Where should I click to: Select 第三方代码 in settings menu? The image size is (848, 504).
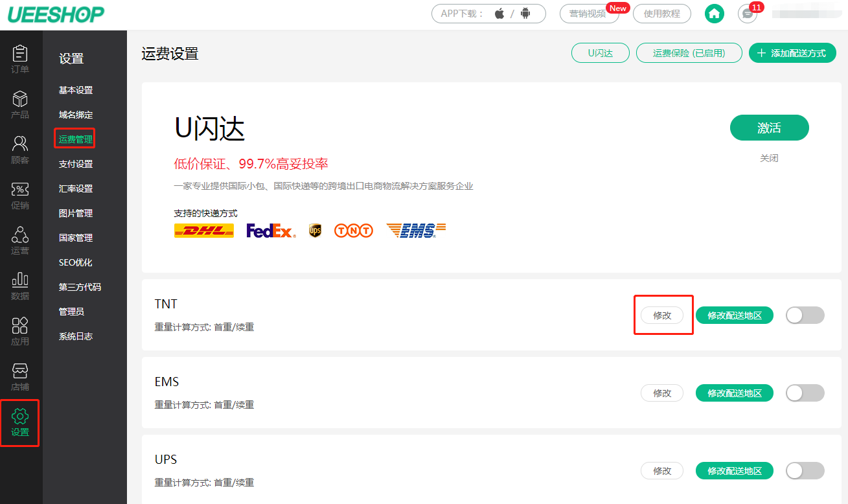(x=80, y=287)
